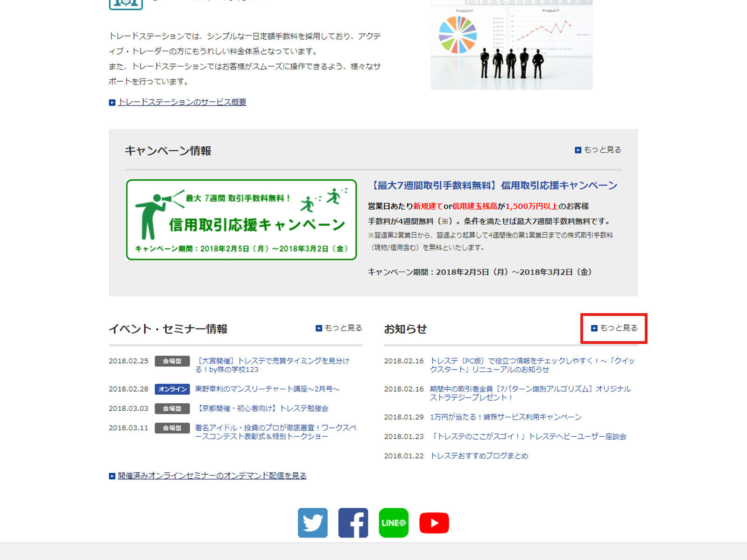Open オリジナルストラテジープレゼント news link
The image size is (747, 560).
(x=530, y=393)
